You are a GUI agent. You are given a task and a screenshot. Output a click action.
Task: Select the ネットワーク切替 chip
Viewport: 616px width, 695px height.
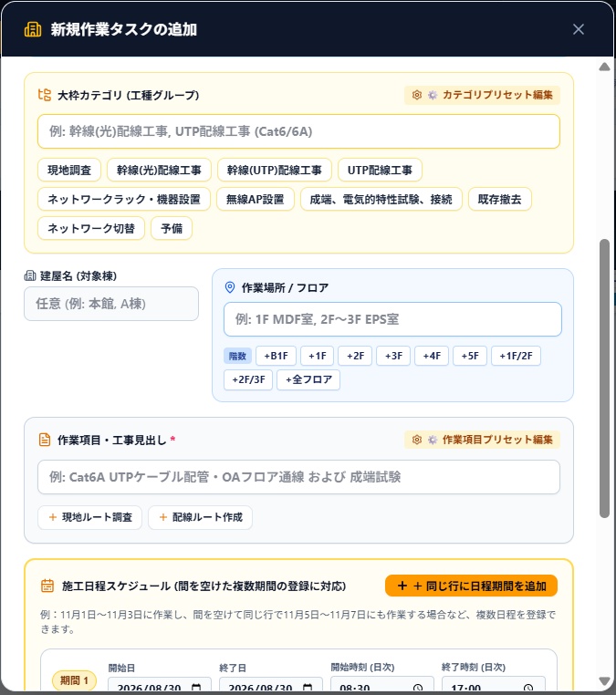pos(91,228)
